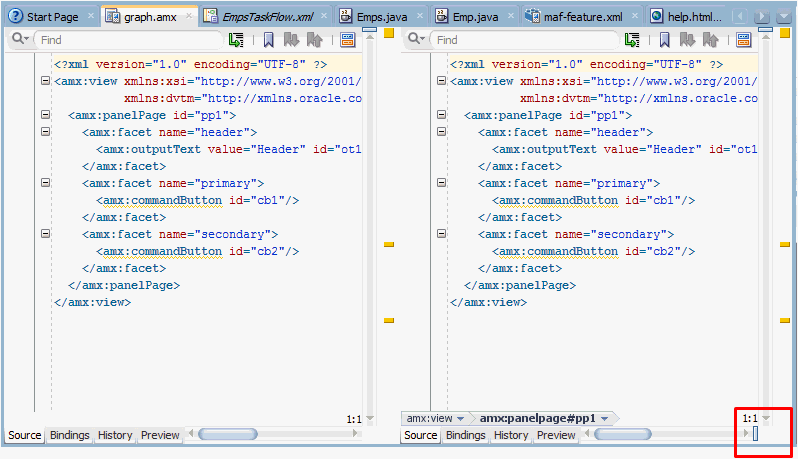Click right pane horizontal scrollbar thumb
The width and height of the screenshot is (798, 459).
(x=623, y=434)
